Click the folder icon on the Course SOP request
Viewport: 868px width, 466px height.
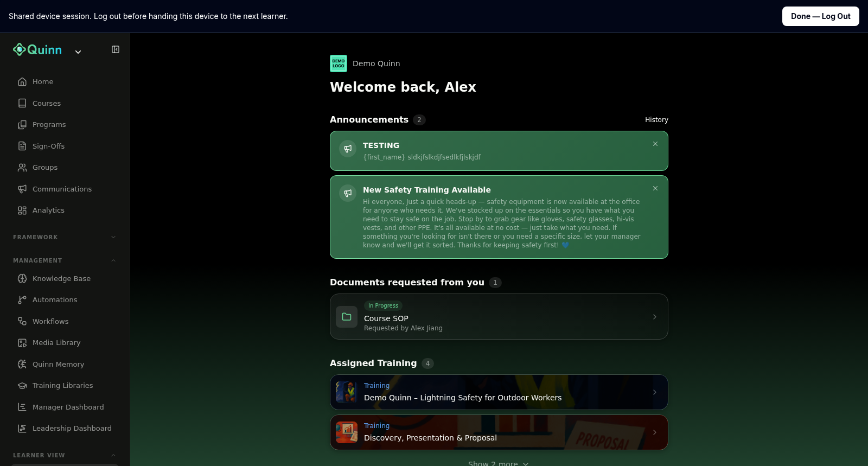coord(347,317)
